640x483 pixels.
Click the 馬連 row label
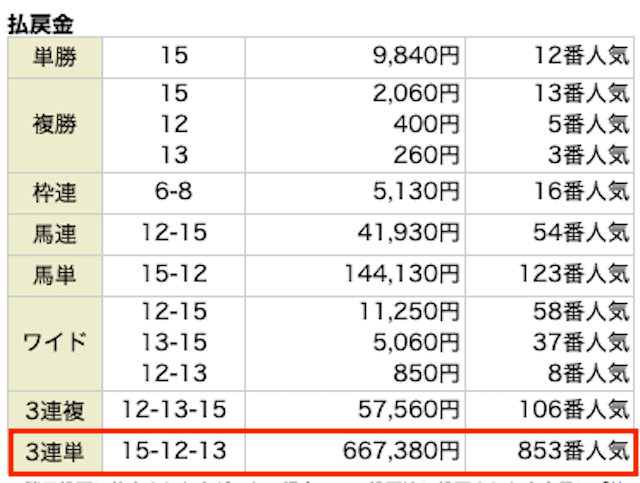[x=55, y=235]
